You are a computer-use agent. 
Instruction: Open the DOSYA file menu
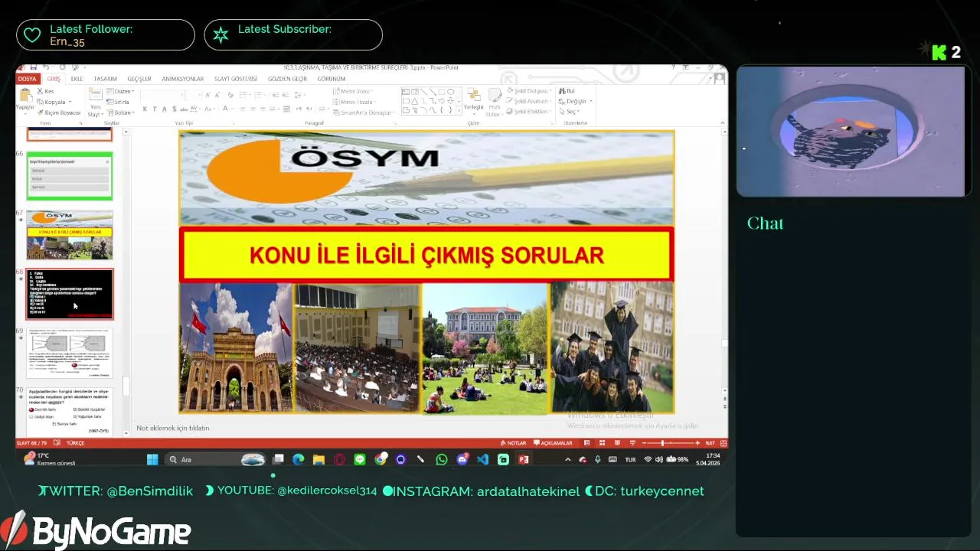point(27,79)
